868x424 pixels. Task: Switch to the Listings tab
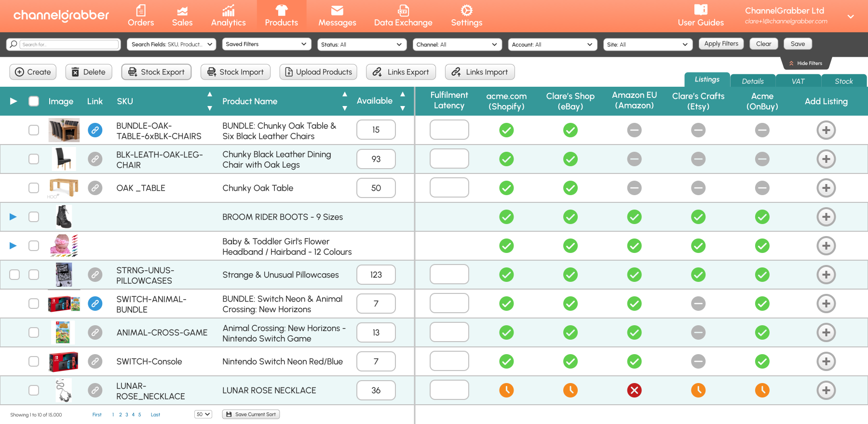[x=707, y=79]
